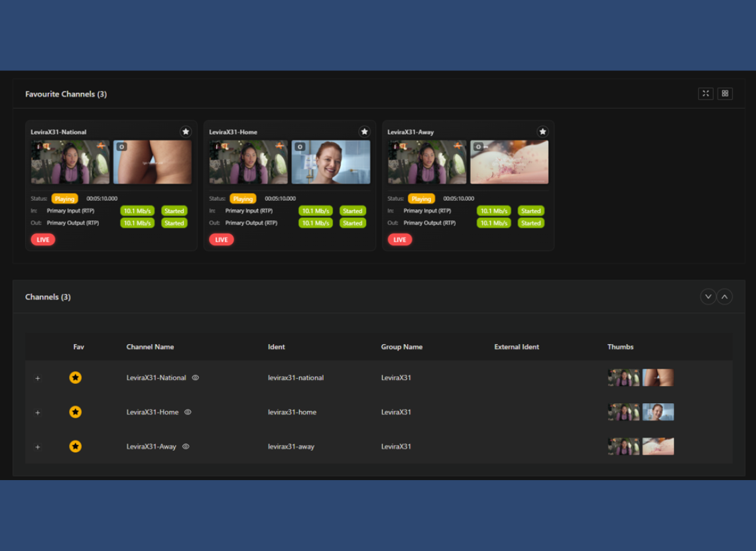This screenshot has height=551, width=756.
Task: Click the star on LeviraX31-Home card
Action: 364,132
